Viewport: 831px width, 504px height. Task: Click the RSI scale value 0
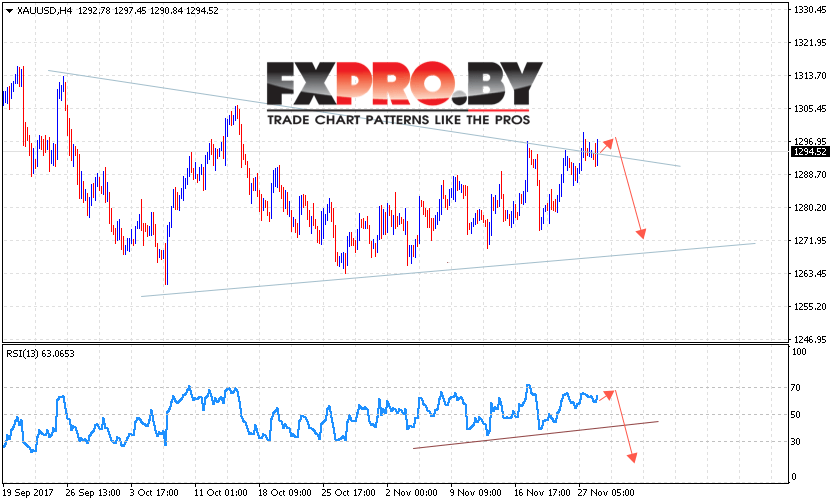coord(793,477)
